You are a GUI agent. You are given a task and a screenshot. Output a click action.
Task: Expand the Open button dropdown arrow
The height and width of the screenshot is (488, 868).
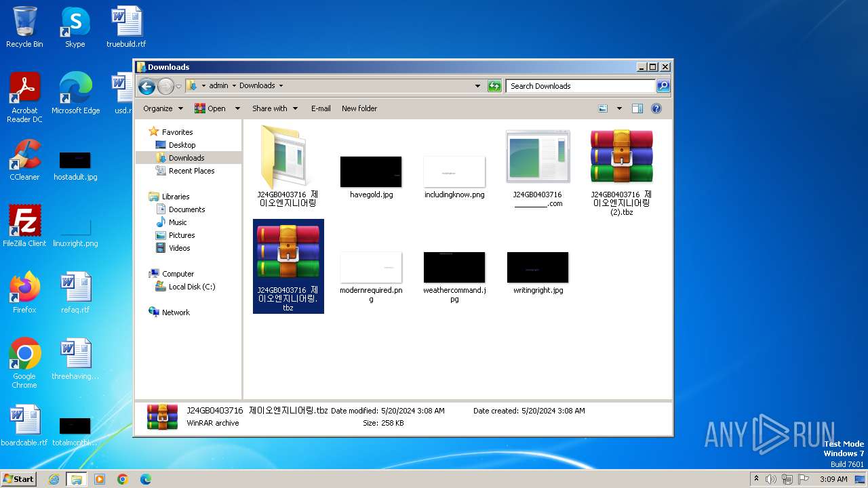pyautogui.click(x=237, y=108)
